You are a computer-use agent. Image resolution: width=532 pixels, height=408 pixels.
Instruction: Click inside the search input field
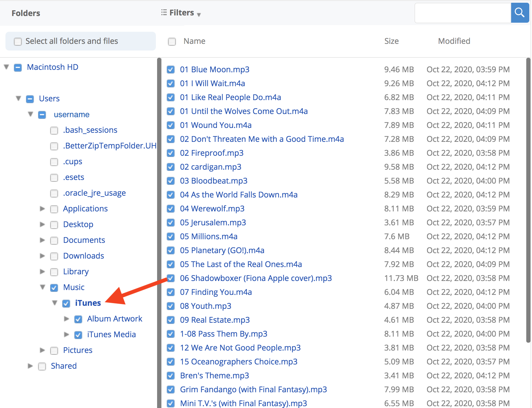click(463, 13)
